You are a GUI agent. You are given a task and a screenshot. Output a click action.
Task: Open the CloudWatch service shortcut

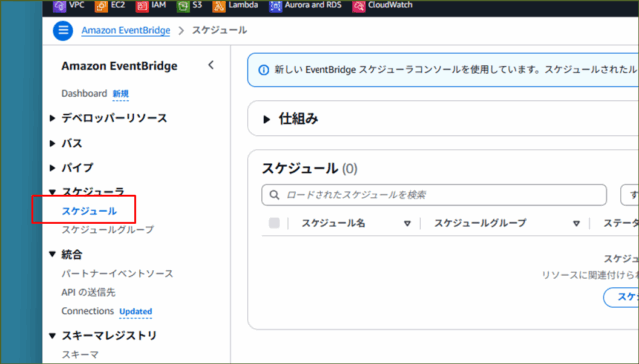click(382, 5)
